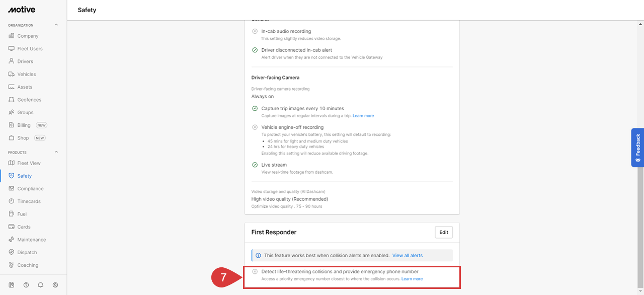Open the Fleet View map icon
The image size is (644, 295).
pos(12,163)
